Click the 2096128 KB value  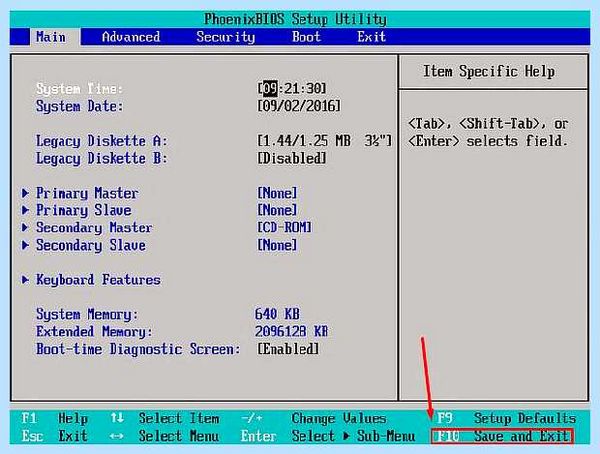pyautogui.click(x=291, y=331)
